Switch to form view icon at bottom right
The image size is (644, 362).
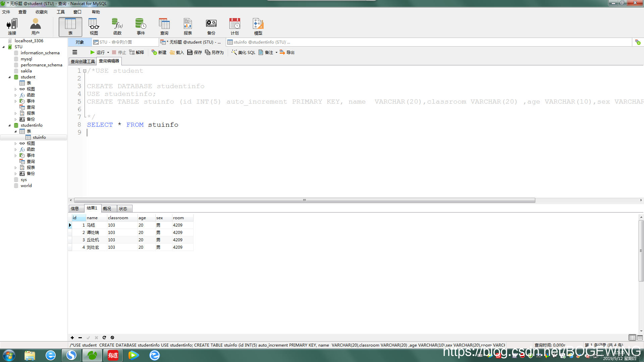coord(640,338)
